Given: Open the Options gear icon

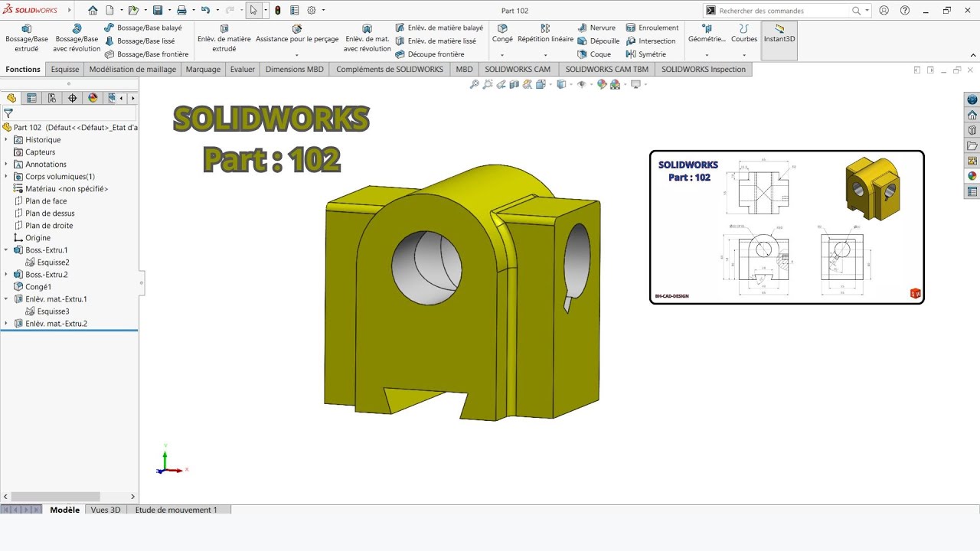Looking at the screenshot, I should tap(312, 11).
